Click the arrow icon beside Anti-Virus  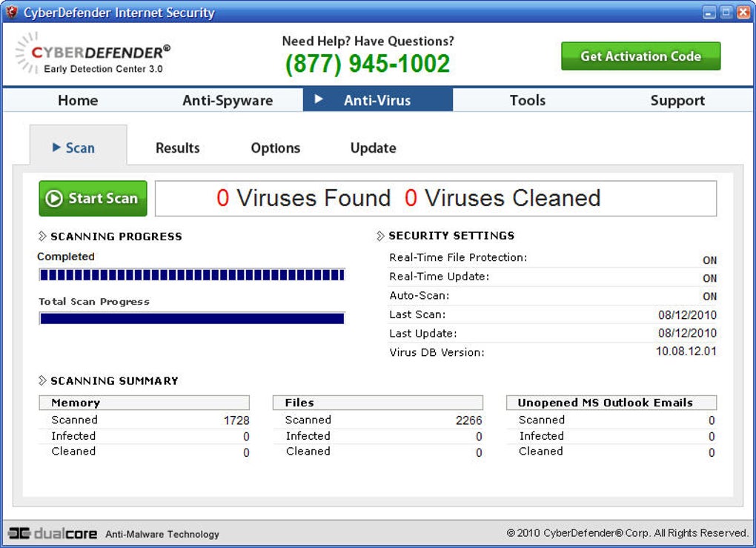pyautogui.click(x=319, y=99)
